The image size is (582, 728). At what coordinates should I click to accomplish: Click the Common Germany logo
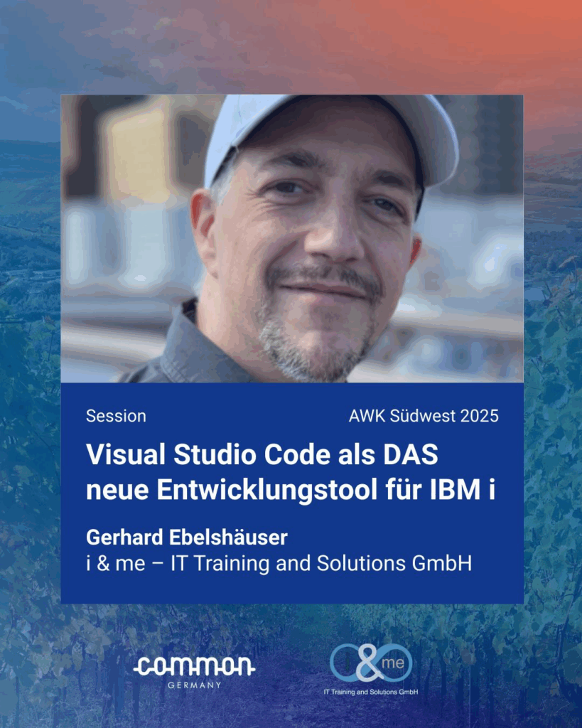pyautogui.click(x=194, y=666)
